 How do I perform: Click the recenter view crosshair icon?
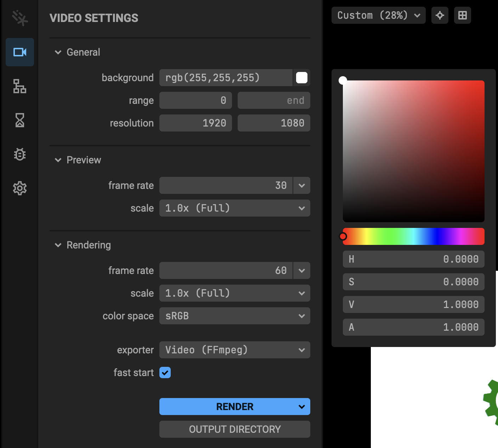[x=440, y=15]
